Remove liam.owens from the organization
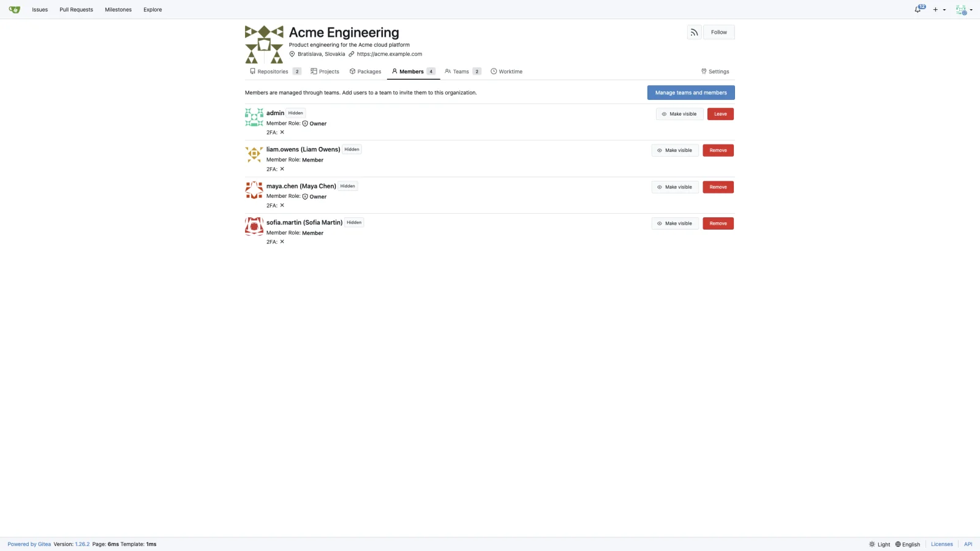Image resolution: width=980 pixels, height=551 pixels. coord(718,151)
